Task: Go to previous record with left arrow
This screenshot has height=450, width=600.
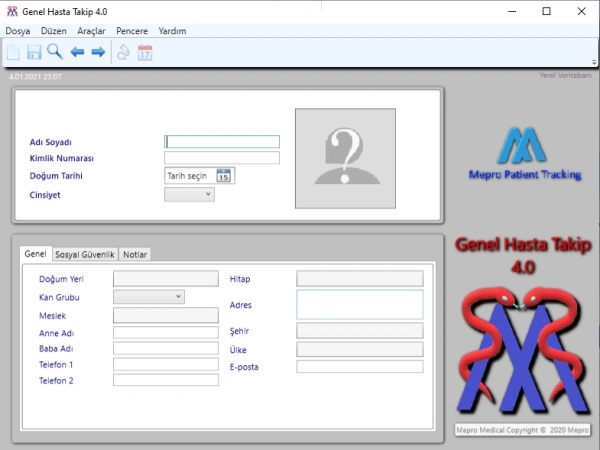Action: (x=77, y=52)
